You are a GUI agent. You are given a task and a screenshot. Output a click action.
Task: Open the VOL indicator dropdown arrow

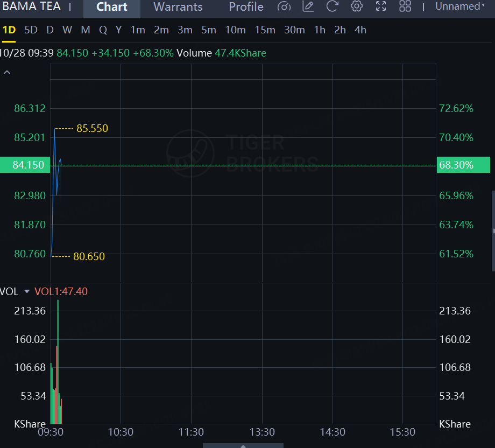pyautogui.click(x=27, y=291)
